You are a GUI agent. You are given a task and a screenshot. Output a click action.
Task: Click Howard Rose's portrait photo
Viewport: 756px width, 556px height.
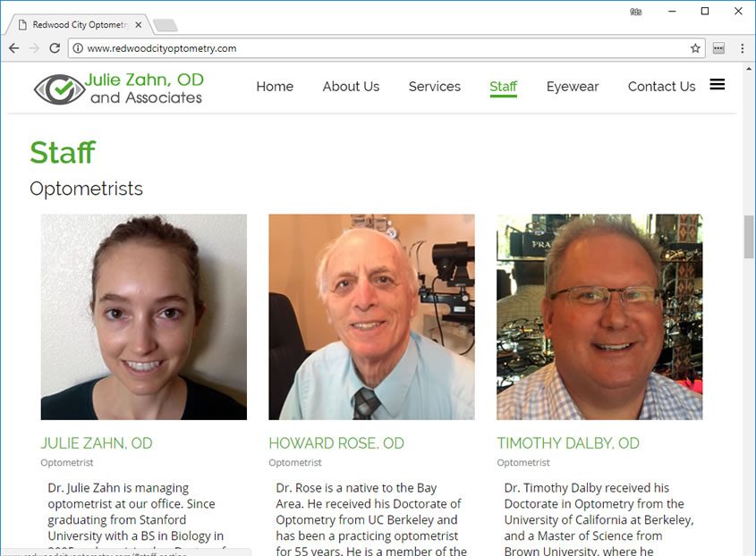click(x=371, y=316)
